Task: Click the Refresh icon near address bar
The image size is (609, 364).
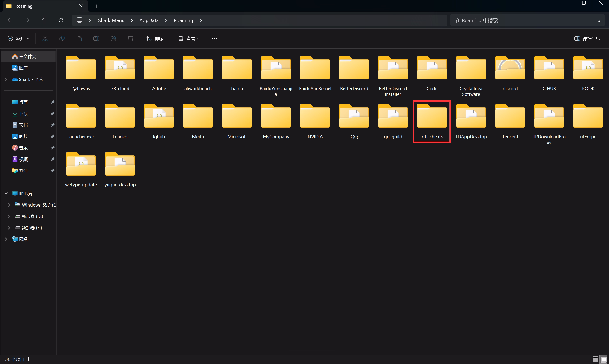Action: 61,20
